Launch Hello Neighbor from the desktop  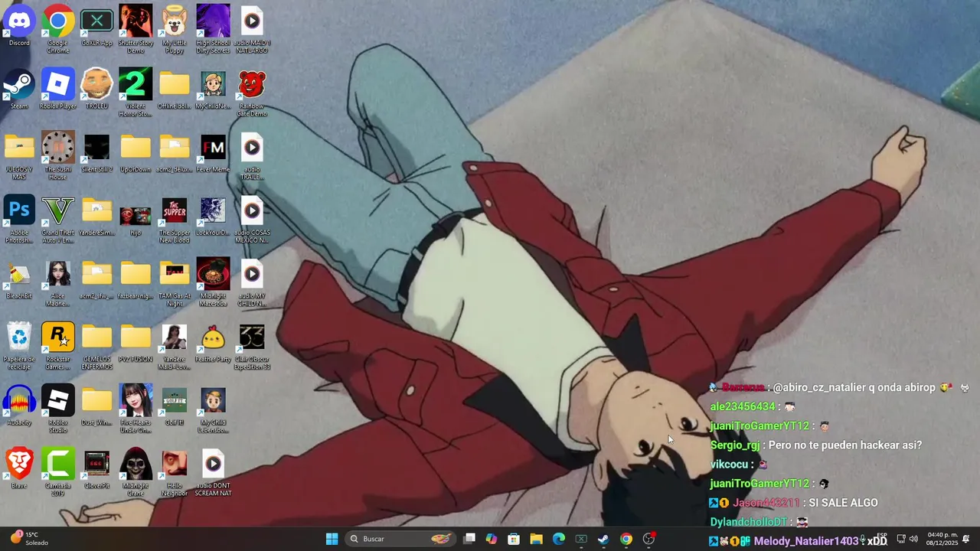(x=175, y=472)
